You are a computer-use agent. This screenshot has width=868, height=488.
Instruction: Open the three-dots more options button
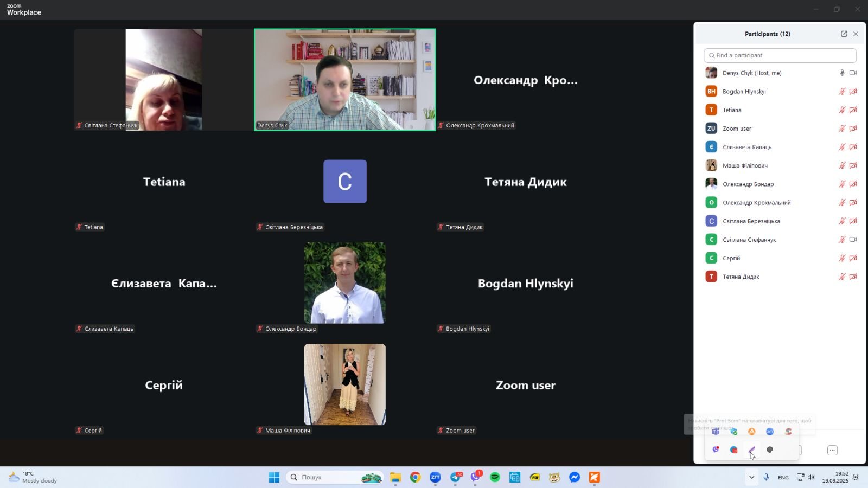(x=832, y=450)
